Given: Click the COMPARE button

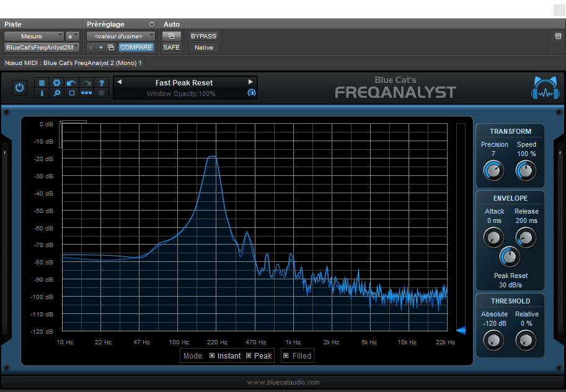Looking at the screenshot, I should pos(136,47).
